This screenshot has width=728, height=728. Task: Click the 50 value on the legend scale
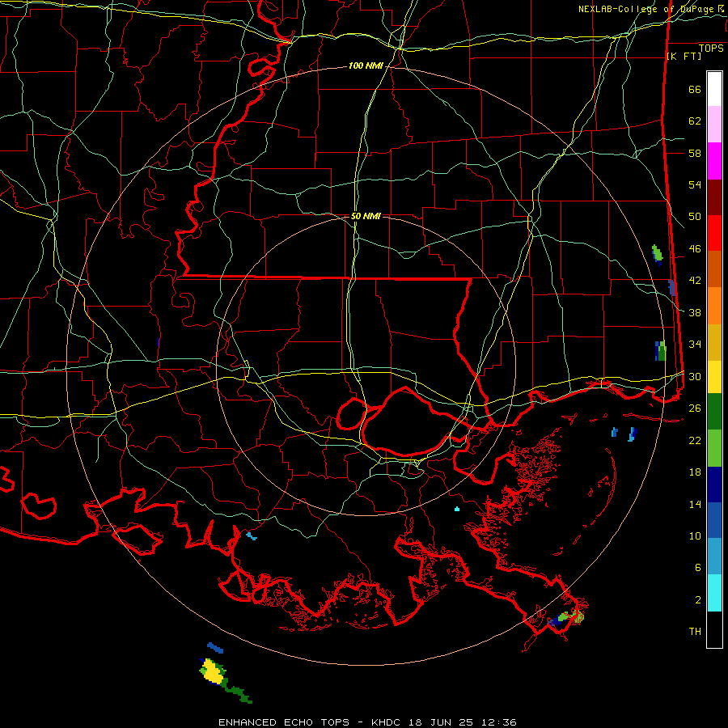(695, 217)
